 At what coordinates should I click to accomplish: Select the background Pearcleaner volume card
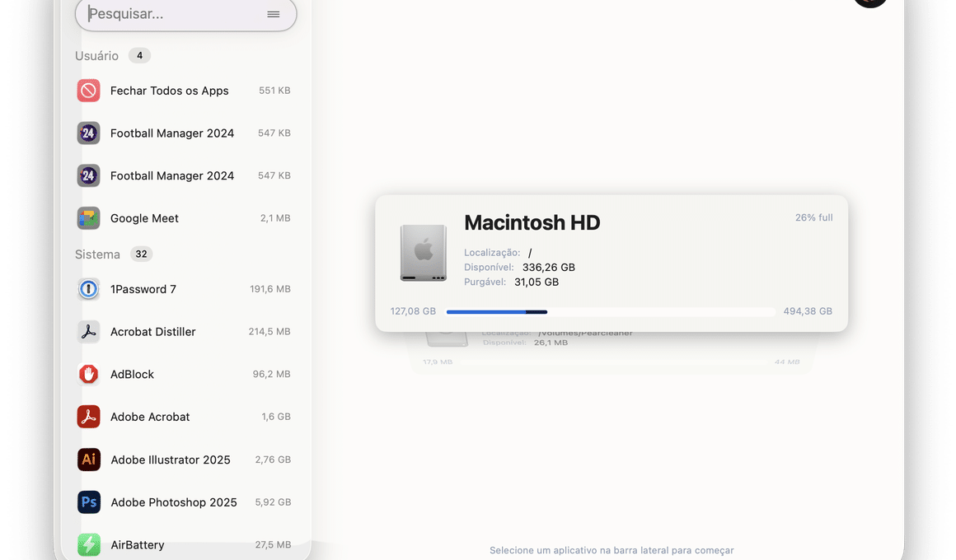pyautogui.click(x=612, y=352)
